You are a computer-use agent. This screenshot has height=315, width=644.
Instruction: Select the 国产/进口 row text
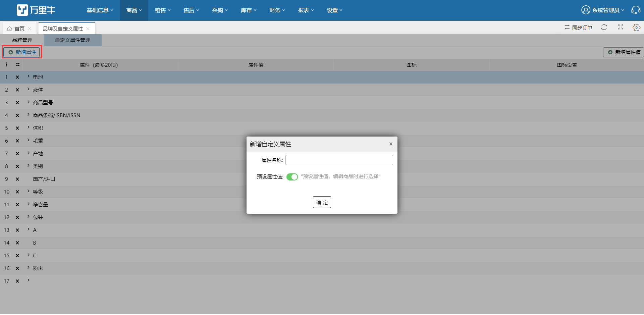(44, 179)
